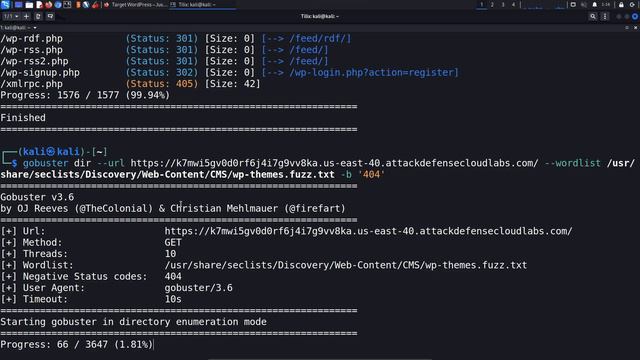640x360 pixels.
Task: Maximize the terminal pane via its small icon
Action: point(627,28)
